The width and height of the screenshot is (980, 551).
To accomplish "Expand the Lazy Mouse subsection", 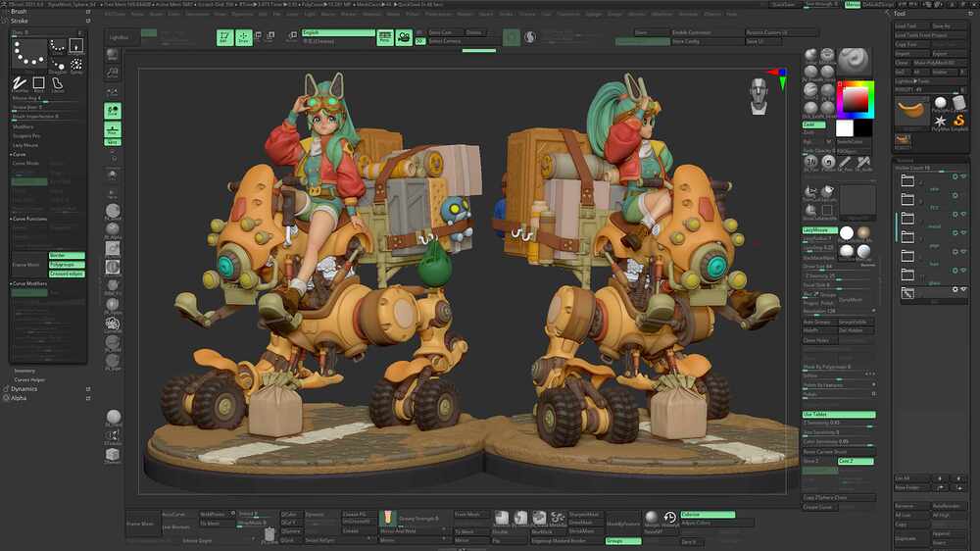I will (25, 145).
